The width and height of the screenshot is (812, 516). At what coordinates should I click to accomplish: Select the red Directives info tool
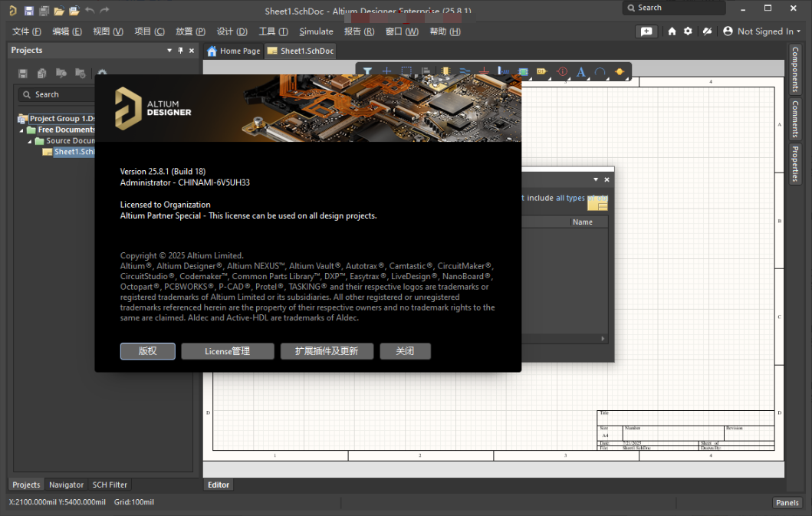coord(562,71)
